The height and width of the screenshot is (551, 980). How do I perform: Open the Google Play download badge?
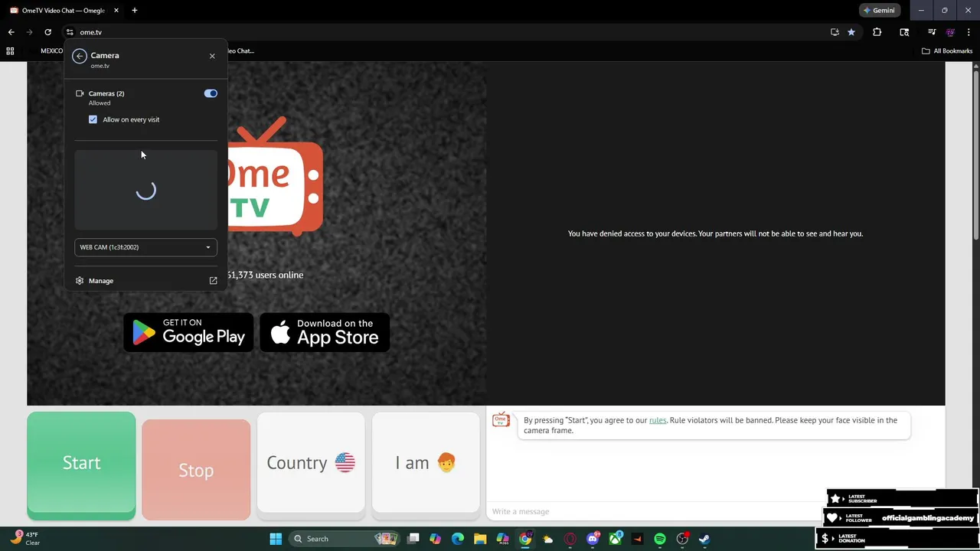click(188, 332)
